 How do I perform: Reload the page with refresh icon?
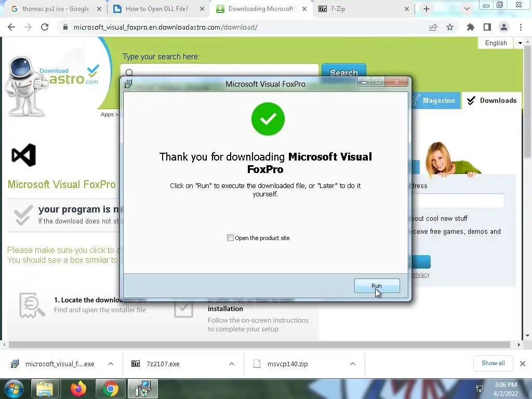(x=45, y=27)
